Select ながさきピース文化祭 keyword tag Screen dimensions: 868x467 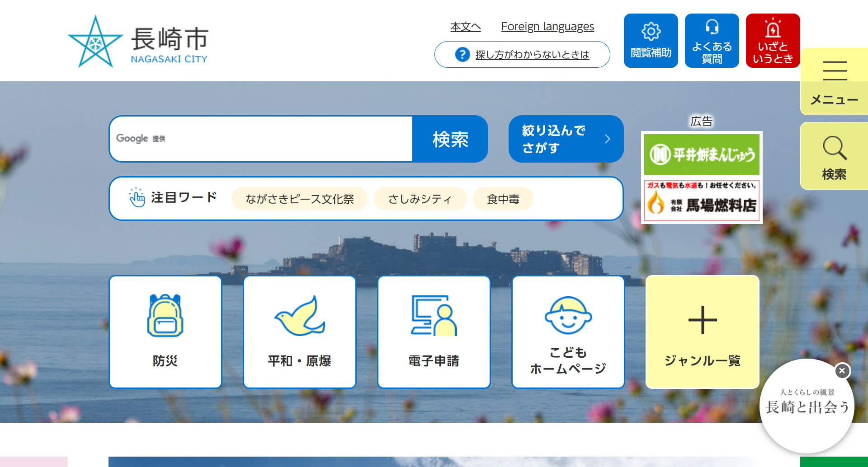(299, 199)
